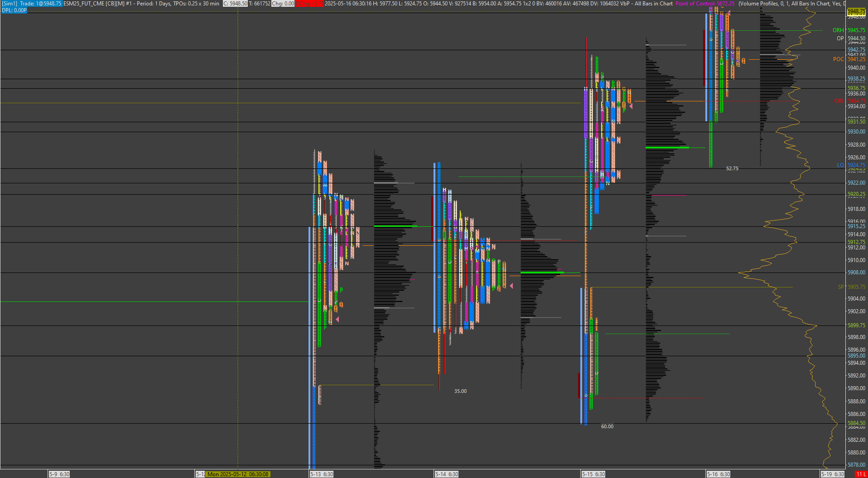Click the 5-15 6:30 date label
The height and width of the screenshot is (478, 868).
pyautogui.click(x=593, y=474)
